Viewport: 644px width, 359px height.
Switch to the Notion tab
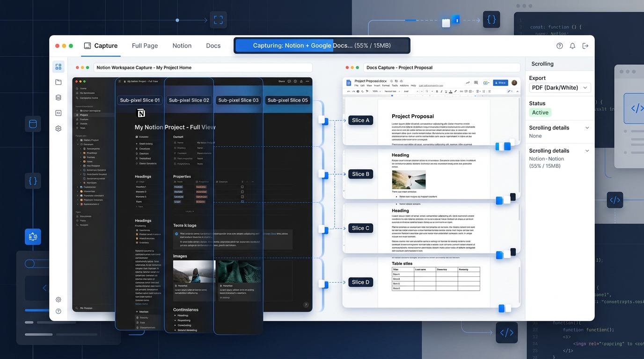click(182, 46)
